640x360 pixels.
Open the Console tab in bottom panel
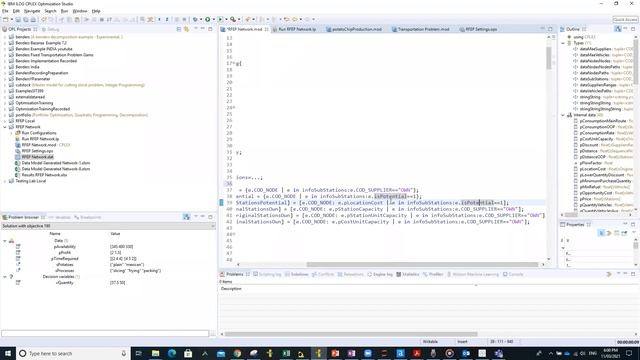[x=513, y=274]
